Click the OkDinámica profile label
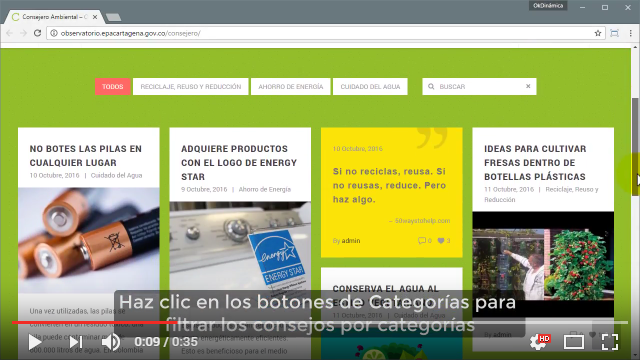This screenshot has width=640, height=360. point(548,6)
